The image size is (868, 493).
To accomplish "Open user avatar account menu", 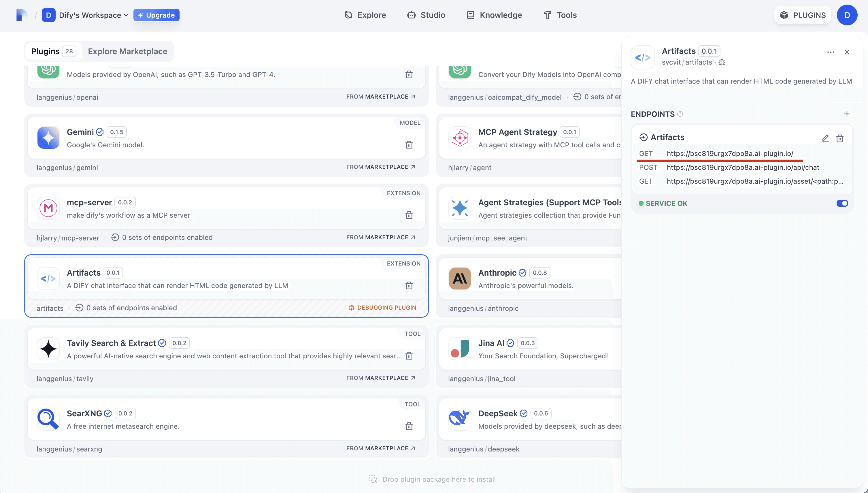I will (847, 15).
